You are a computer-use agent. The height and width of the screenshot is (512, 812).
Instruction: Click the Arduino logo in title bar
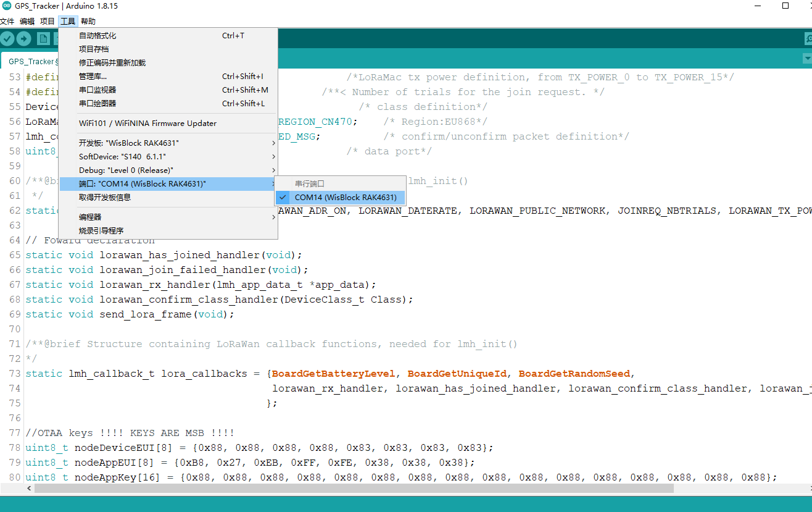point(6,6)
